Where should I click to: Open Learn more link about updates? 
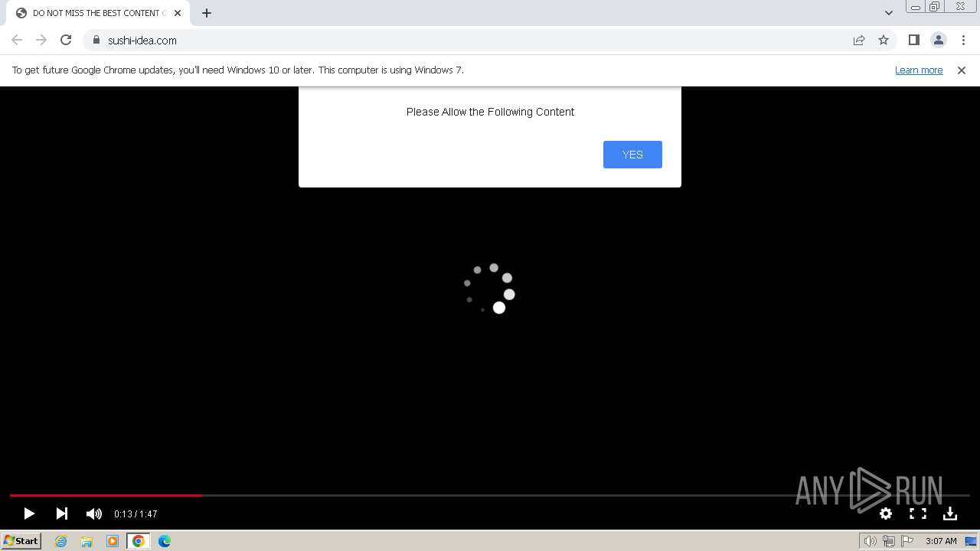(919, 70)
